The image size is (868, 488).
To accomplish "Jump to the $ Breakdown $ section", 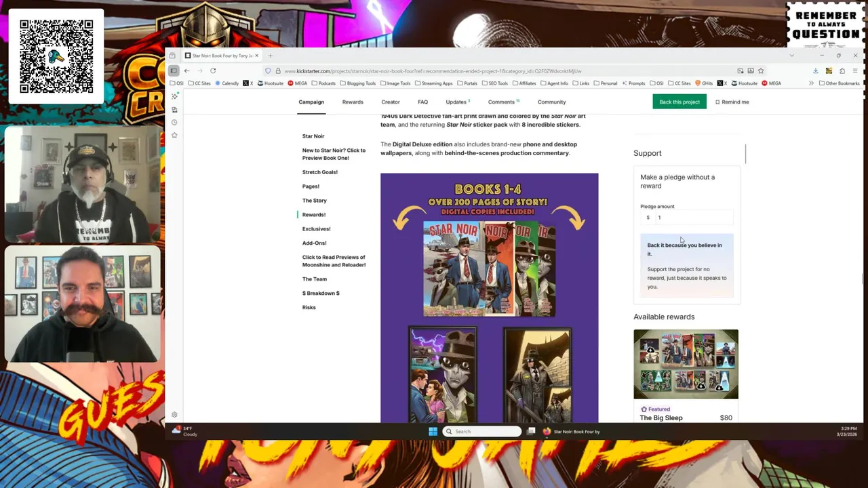I will click(321, 293).
